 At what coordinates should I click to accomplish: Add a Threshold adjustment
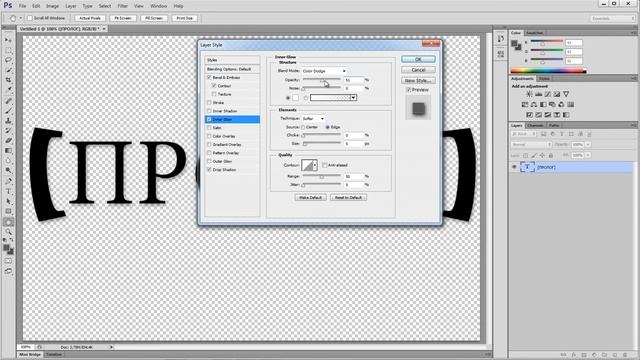pos(548,115)
